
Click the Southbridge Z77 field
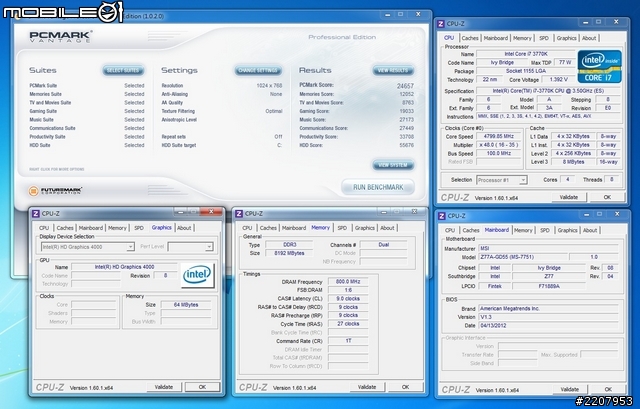(x=549, y=276)
